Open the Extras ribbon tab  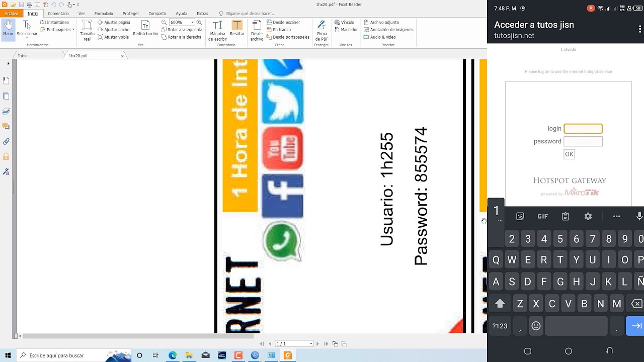(x=202, y=14)
